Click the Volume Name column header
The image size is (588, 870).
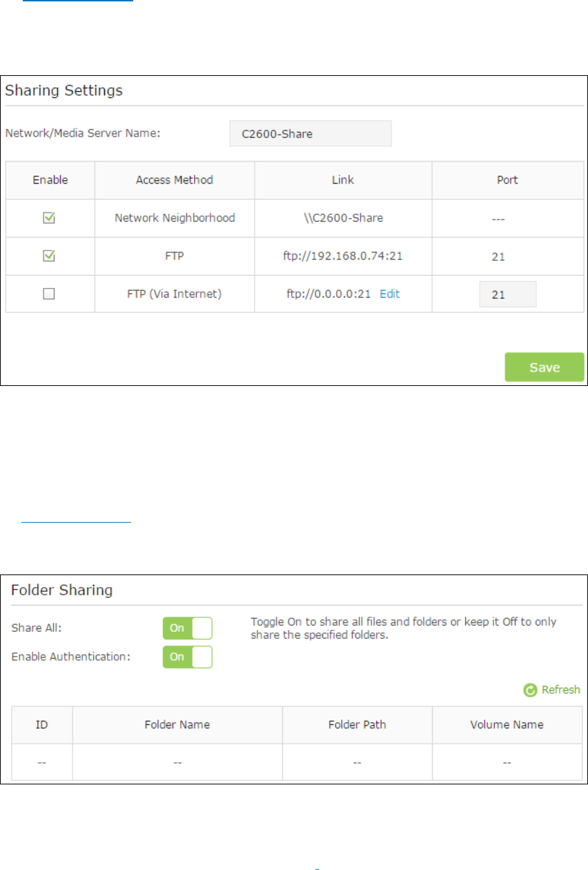pyautogui.click(x=507, y=724)
